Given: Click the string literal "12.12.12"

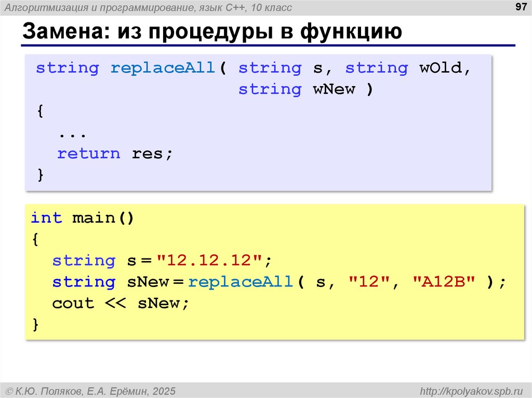Looking at the screenshot, I should pyautogui.click(x=210, y=260).
